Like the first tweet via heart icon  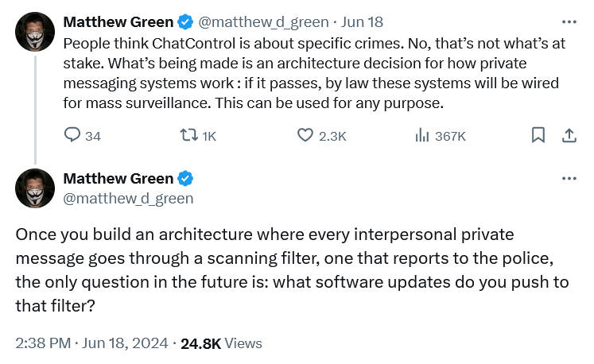[305, 136]
